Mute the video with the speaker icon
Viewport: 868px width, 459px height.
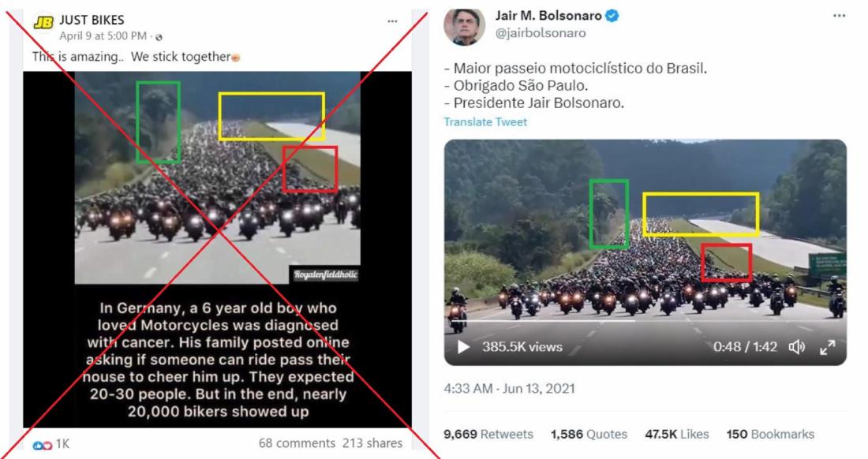(797, 347)
